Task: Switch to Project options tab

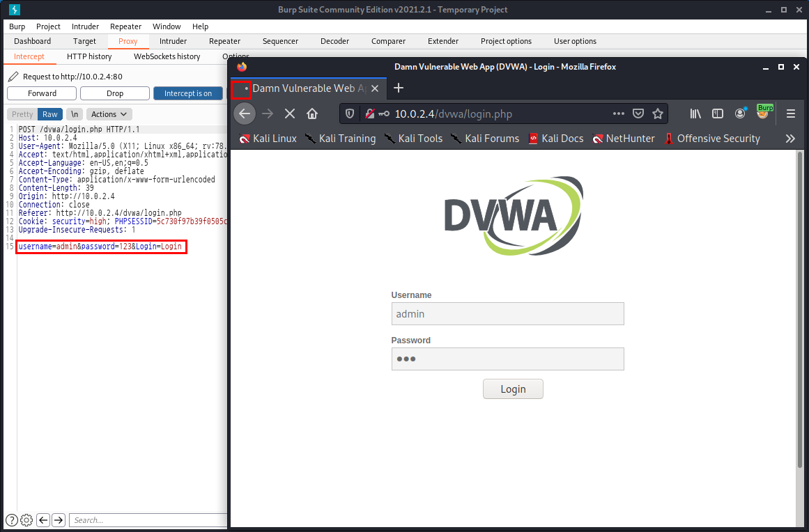Action: point(506,41)
